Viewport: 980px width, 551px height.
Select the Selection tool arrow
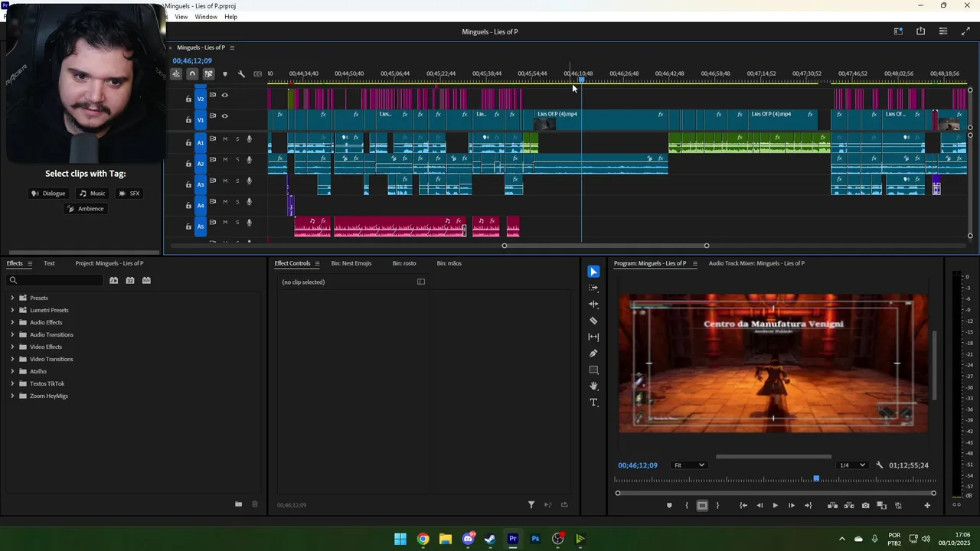[593, 272]
